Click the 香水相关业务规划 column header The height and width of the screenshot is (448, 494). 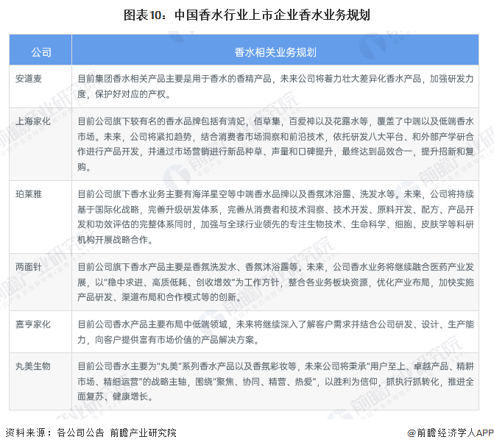pos(275,50)
